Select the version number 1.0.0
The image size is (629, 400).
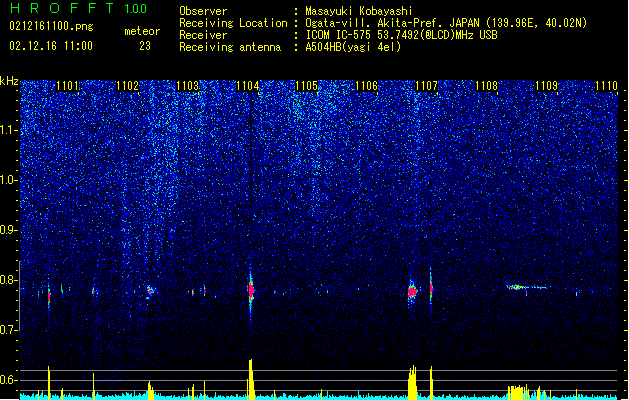pyautogui.click(x=135, y=9)
